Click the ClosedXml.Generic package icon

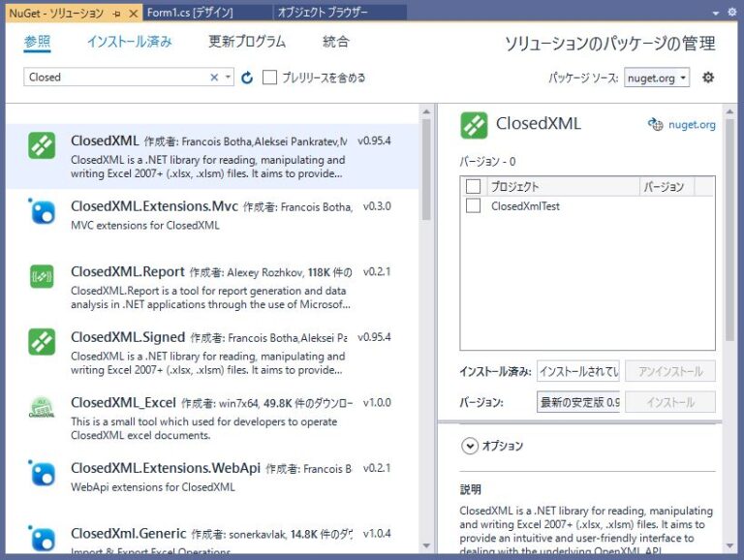click(42, 539)
